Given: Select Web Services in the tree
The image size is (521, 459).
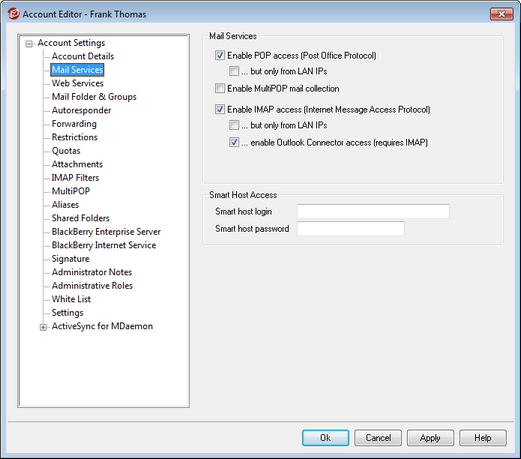Looking at the screenshot, I should [x=77, y=83].
